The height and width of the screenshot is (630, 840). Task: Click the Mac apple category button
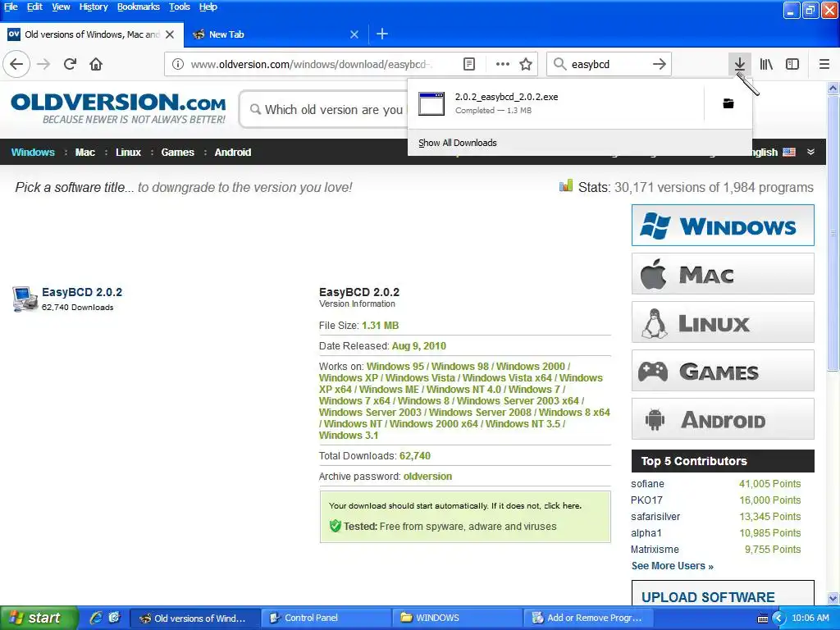(723, 274)
